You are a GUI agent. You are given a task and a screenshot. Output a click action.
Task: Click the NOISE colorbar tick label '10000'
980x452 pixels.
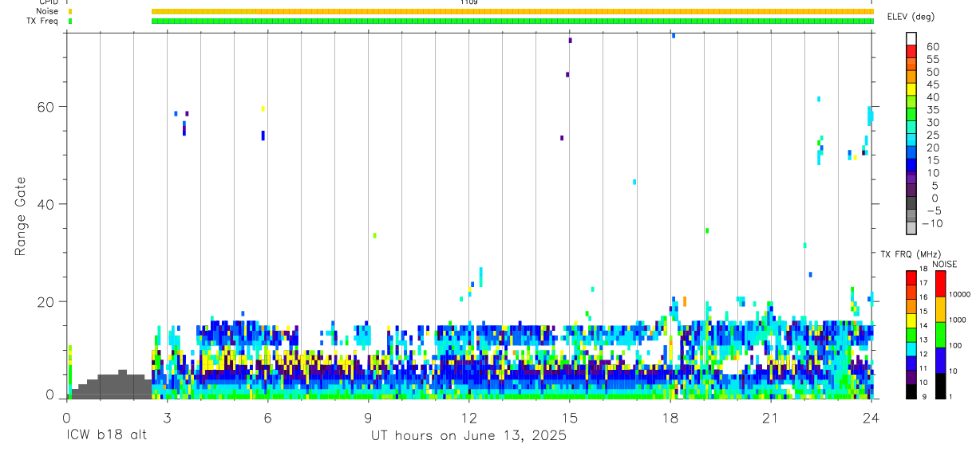click(x=960, y=295)
